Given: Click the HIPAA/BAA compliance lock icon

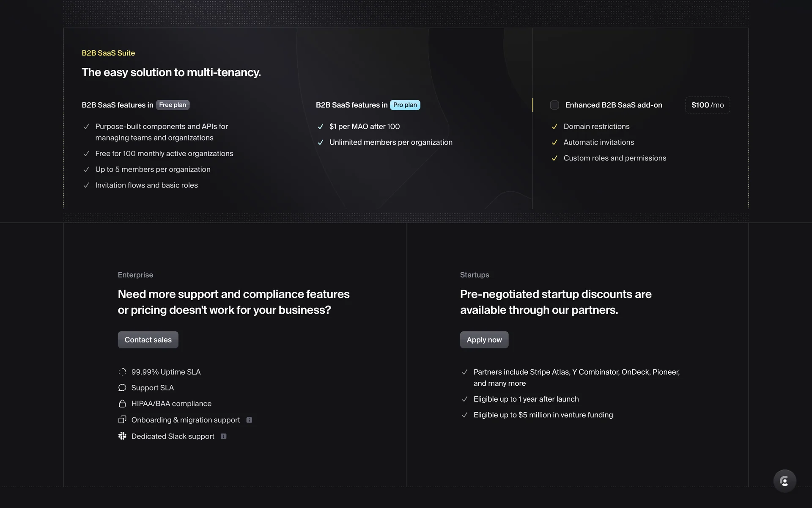Looking at the screenshot, I should (122, 404).
